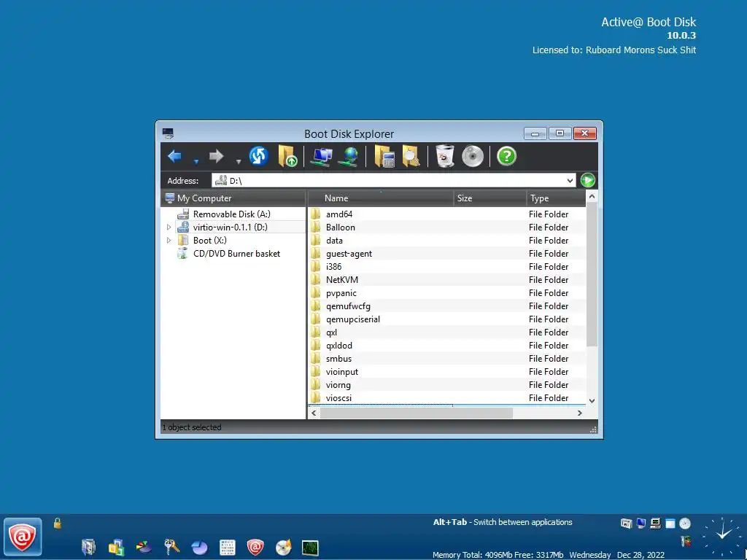Select Boot (X:) in the tree
The width and height of the screenshot is (747, 560).
coord(209,241)
